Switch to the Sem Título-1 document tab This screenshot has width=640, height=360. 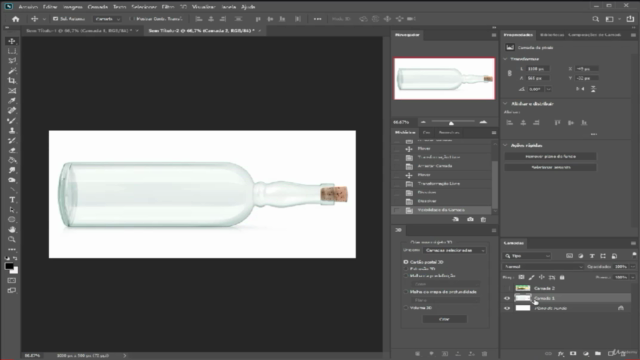tap(79, 31)
